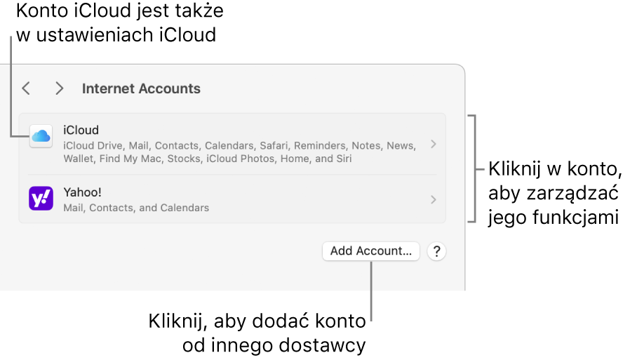Click the "Kliknij w konto" callout text
Viewport: 644px width, 360px height.
pos(554,170)
